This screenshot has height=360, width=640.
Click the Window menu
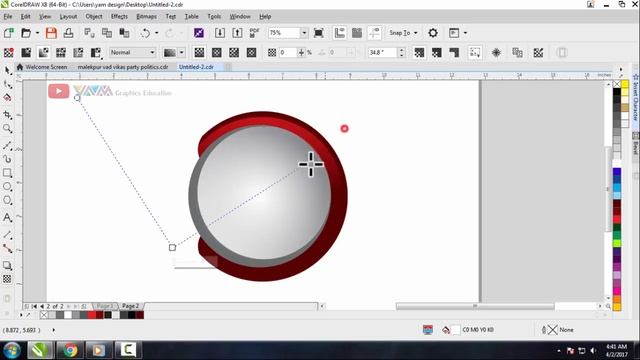240,17
